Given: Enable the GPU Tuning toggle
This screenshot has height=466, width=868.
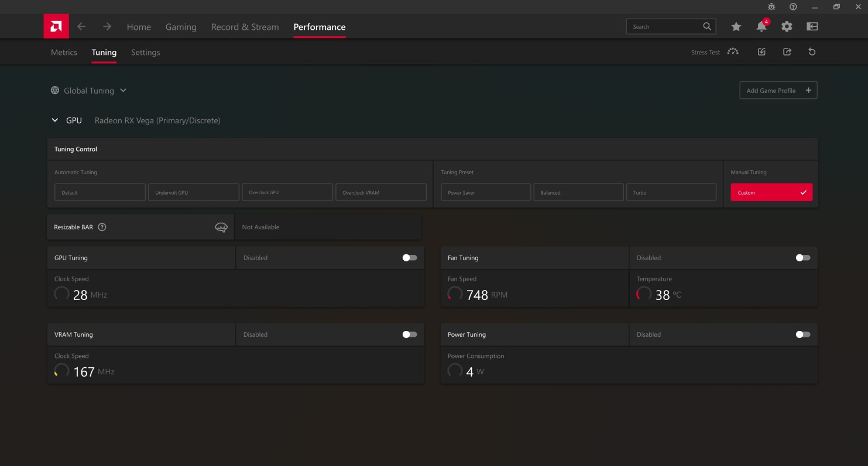Looking at the screenshot, I should (x=410, y=258).
